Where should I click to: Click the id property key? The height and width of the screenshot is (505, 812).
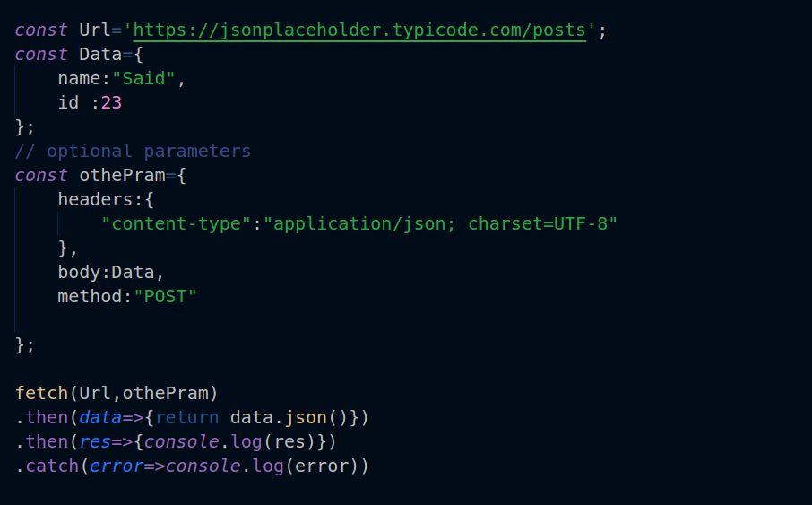click(x=68, y=103)
